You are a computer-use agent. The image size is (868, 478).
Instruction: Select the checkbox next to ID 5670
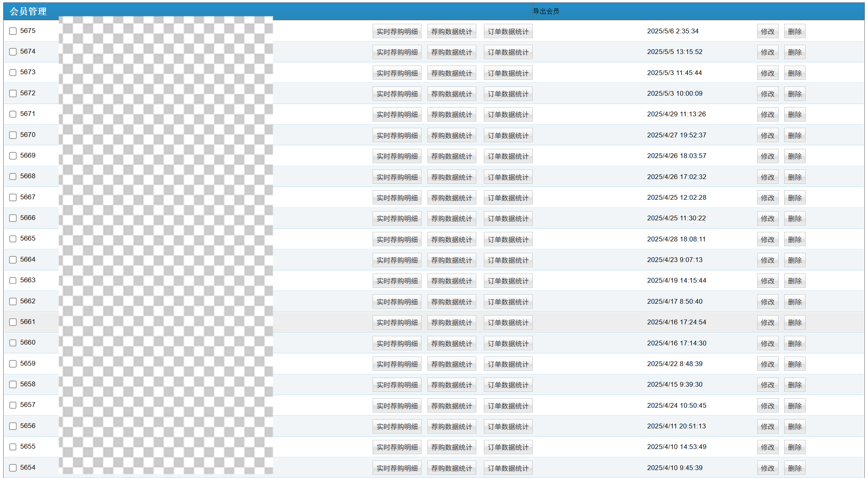point(13,135)
